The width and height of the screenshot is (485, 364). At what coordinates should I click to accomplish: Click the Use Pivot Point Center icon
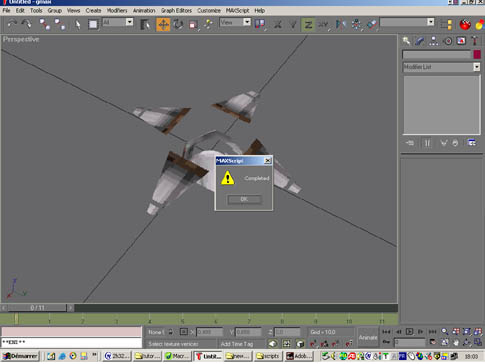pyautogui.click(x=260, y=24)
